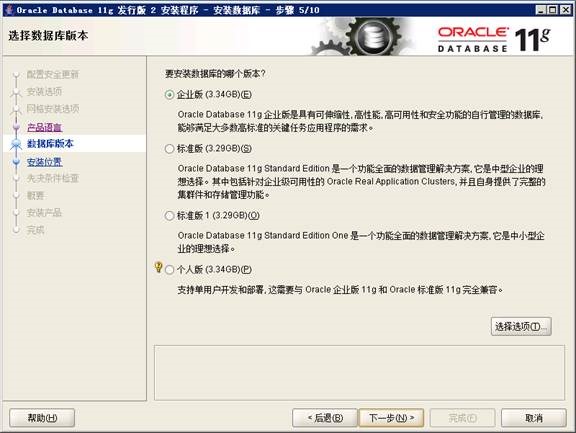
Task: Click the yellow hint icon beside 个人版
Action: [x=158, y=267]
